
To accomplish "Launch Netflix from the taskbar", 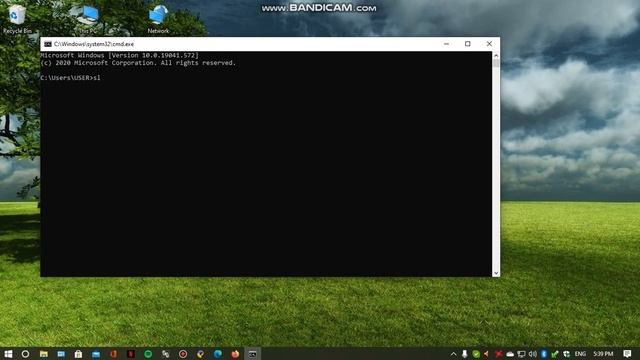I will (131, 354).
